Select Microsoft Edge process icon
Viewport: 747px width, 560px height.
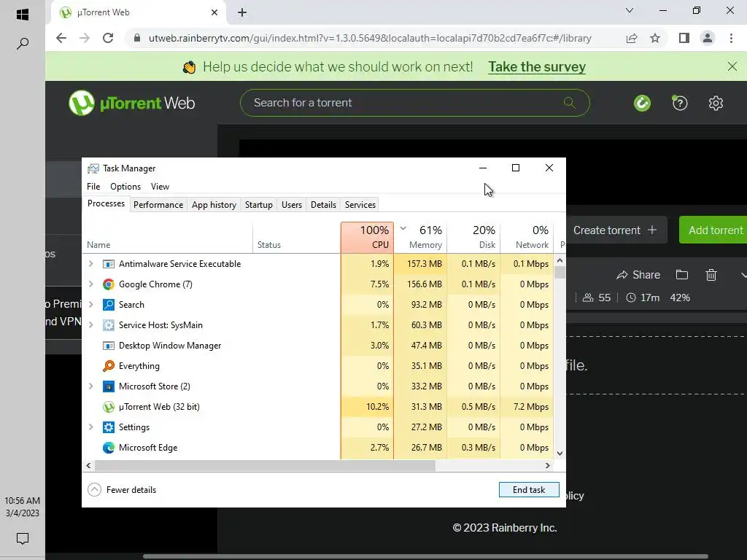pos(109,448)
